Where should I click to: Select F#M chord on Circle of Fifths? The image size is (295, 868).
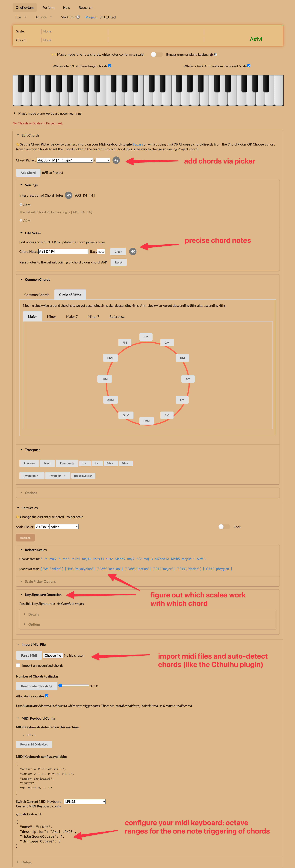[147, 421]
